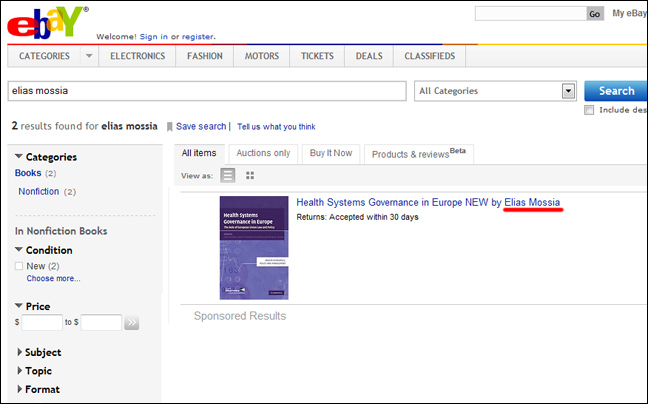648x404 pixels.
Task: Expand the Format filter section
Action: [x=21, y=389]
